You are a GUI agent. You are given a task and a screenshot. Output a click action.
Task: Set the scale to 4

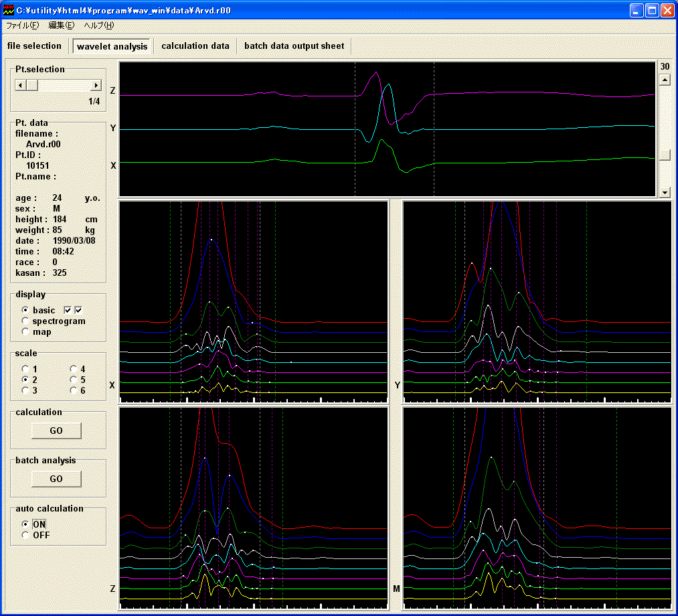74,369
